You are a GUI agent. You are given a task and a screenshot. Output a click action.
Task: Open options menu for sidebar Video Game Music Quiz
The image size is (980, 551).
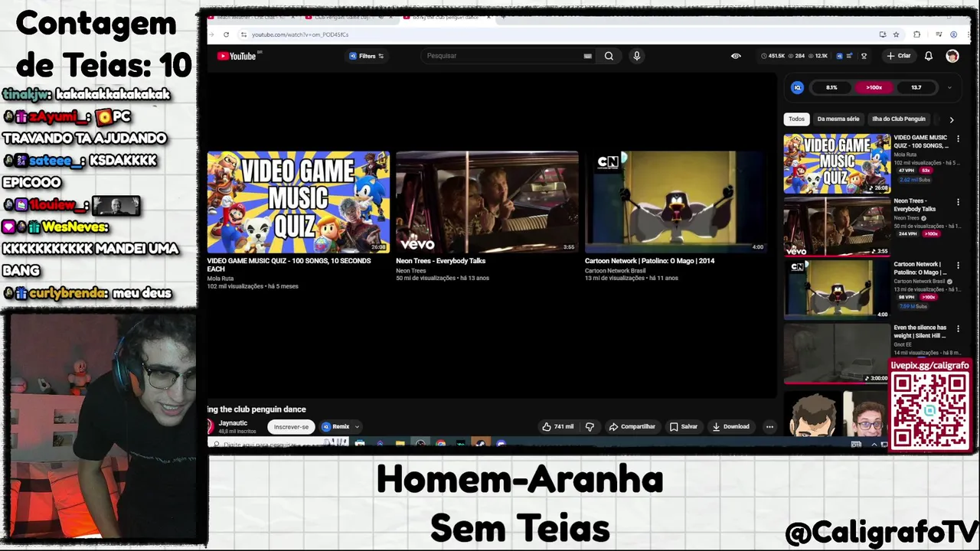958,139
